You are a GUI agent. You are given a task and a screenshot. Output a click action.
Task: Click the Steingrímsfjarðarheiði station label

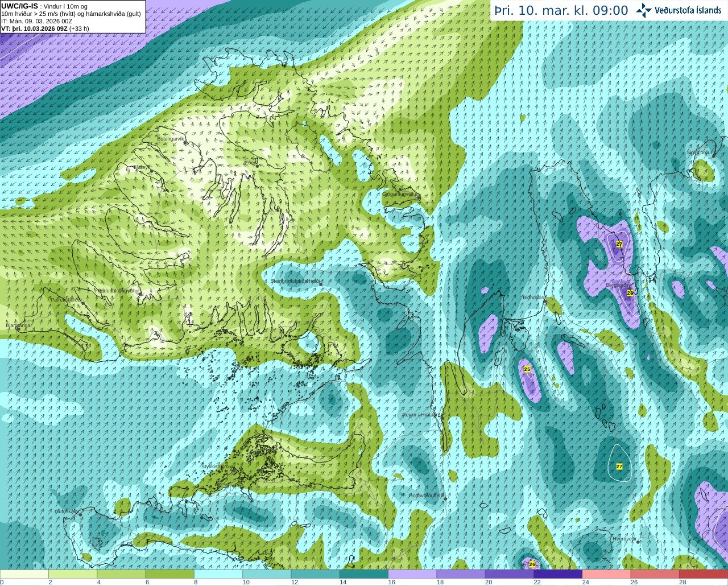point(295,281)
